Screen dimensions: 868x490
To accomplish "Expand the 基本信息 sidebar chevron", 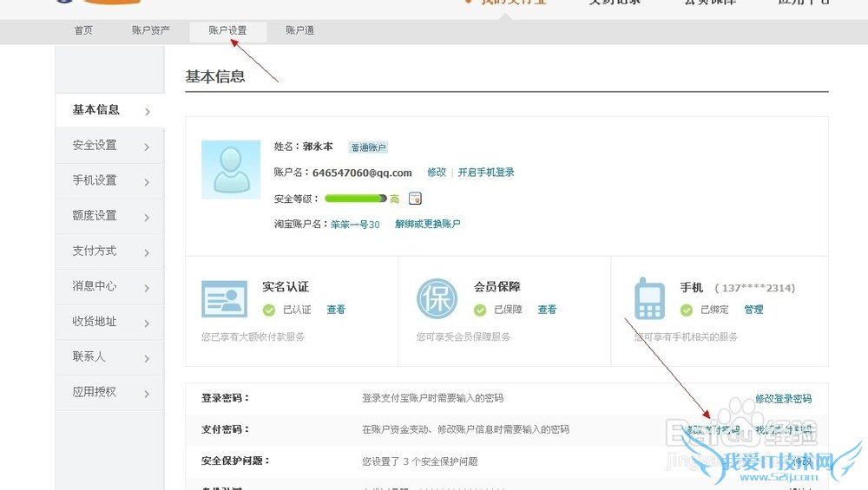I will pos(148,112).
